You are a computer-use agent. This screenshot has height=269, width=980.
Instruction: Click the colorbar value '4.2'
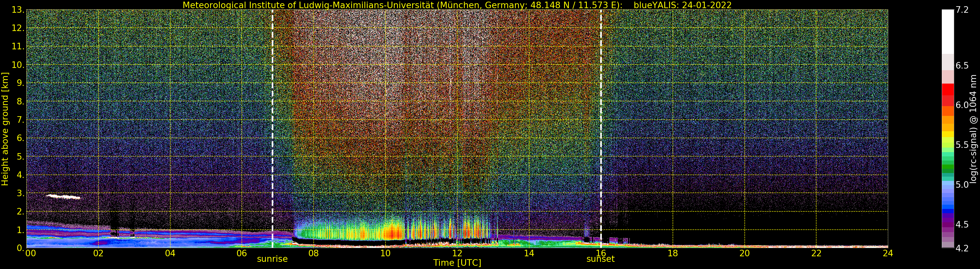[962, 248]
